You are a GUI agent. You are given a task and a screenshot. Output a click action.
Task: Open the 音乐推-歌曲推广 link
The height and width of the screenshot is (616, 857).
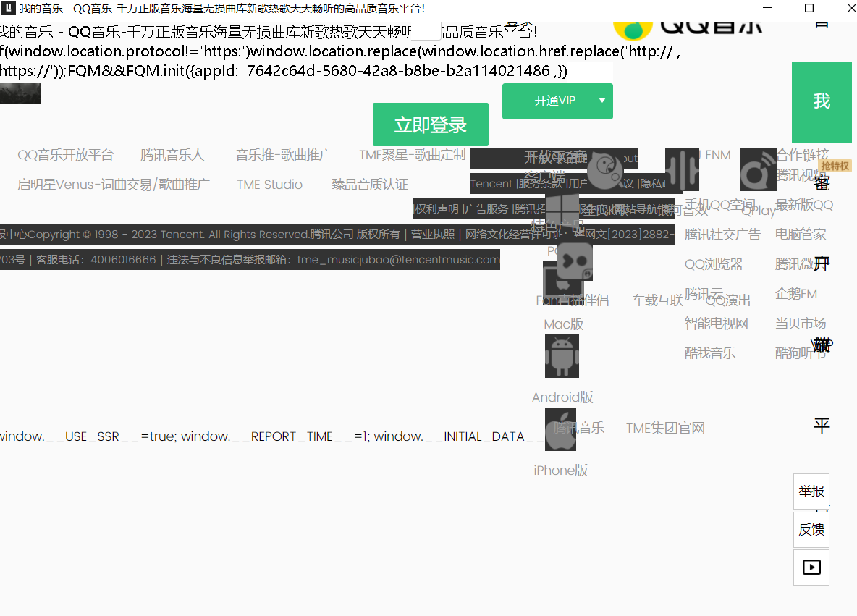(284, 155)
